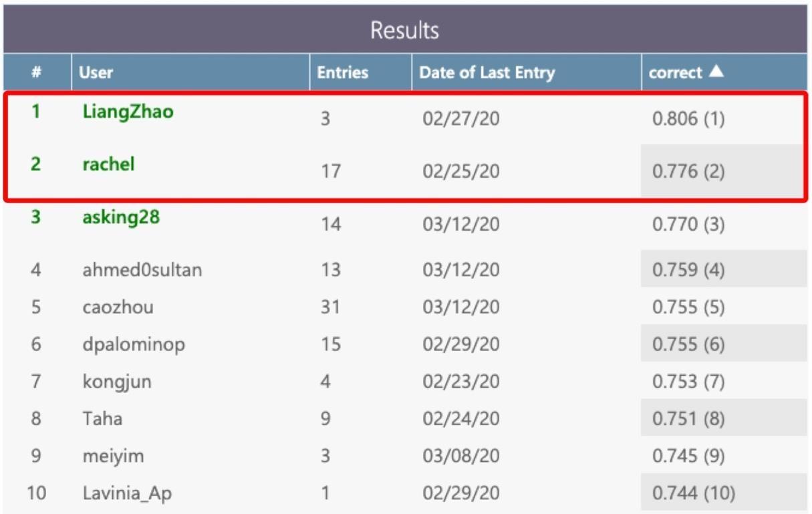Open rachel's user entry
The width and height of the screenshot is (812, 514).
(x=108, y=164)
